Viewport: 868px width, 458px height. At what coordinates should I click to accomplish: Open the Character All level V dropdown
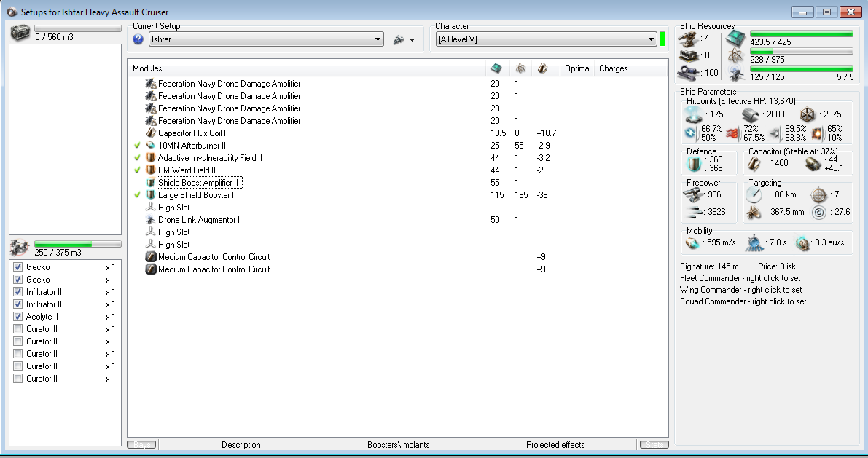tap(650, 39)
